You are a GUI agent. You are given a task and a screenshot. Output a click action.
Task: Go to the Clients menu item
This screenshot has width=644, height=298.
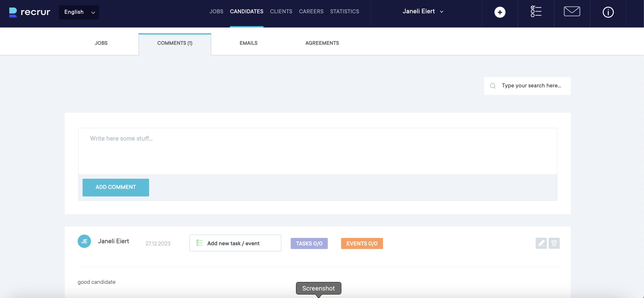[281, 12]
